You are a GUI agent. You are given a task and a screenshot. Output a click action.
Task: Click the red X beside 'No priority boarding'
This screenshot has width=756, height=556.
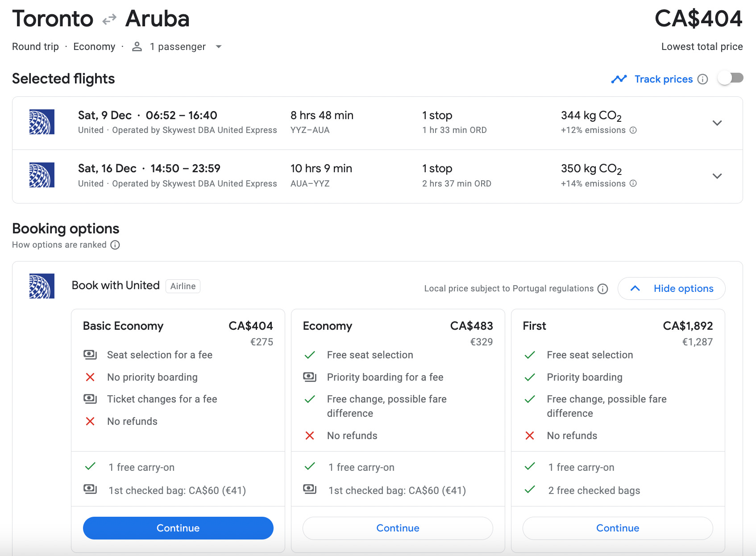click(x=90, y=377)
